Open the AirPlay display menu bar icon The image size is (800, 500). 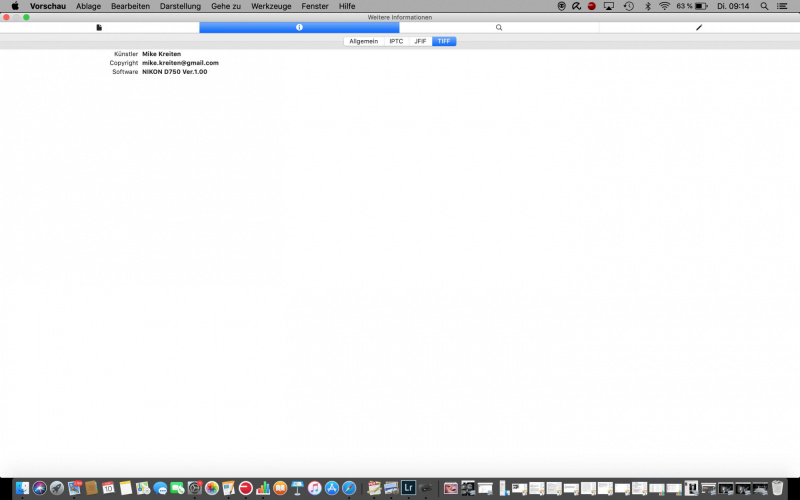click(x=609, y=6)
